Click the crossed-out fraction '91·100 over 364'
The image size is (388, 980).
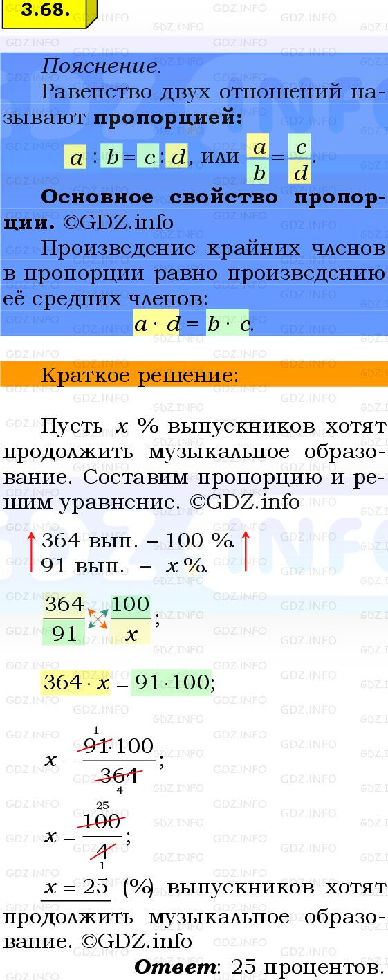118,760
